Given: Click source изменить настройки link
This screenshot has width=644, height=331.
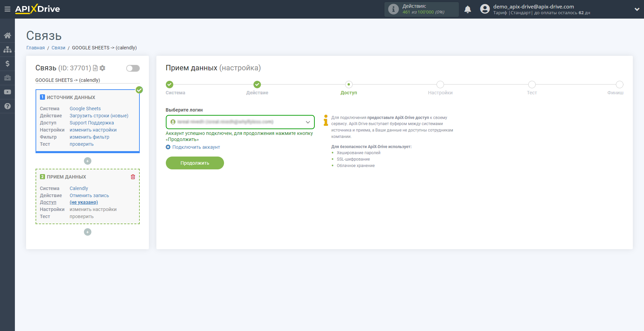Looking at the screenshot, I should 93,130.
